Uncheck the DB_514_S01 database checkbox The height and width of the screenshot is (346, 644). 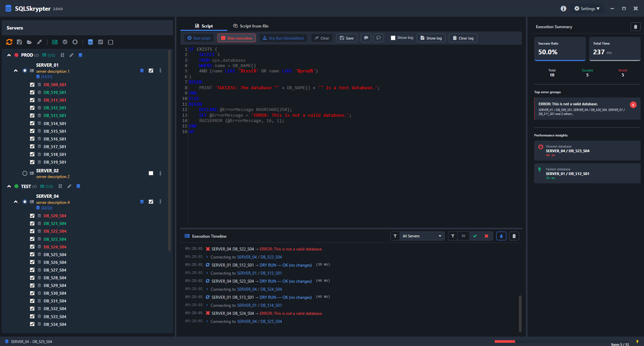32,123
